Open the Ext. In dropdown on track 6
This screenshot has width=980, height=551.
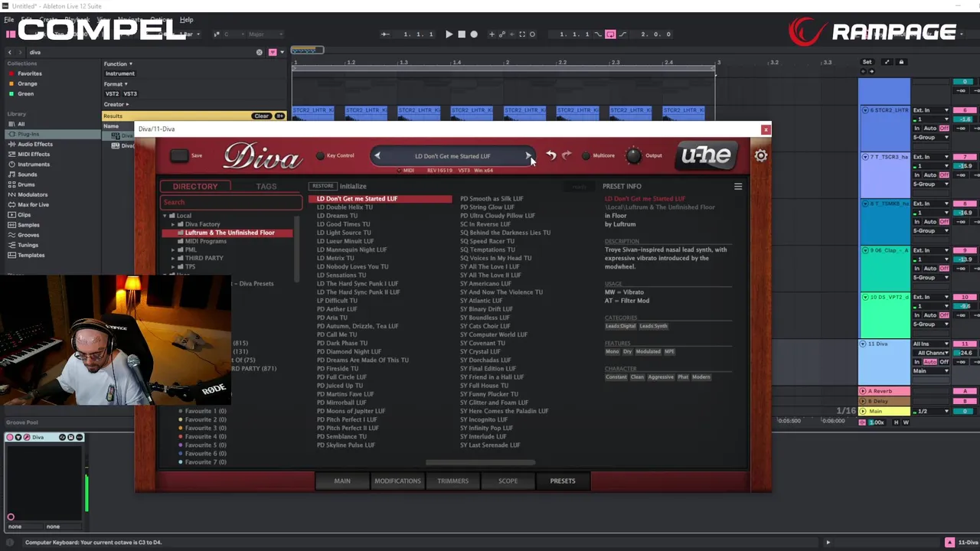[x=931, y=110]
